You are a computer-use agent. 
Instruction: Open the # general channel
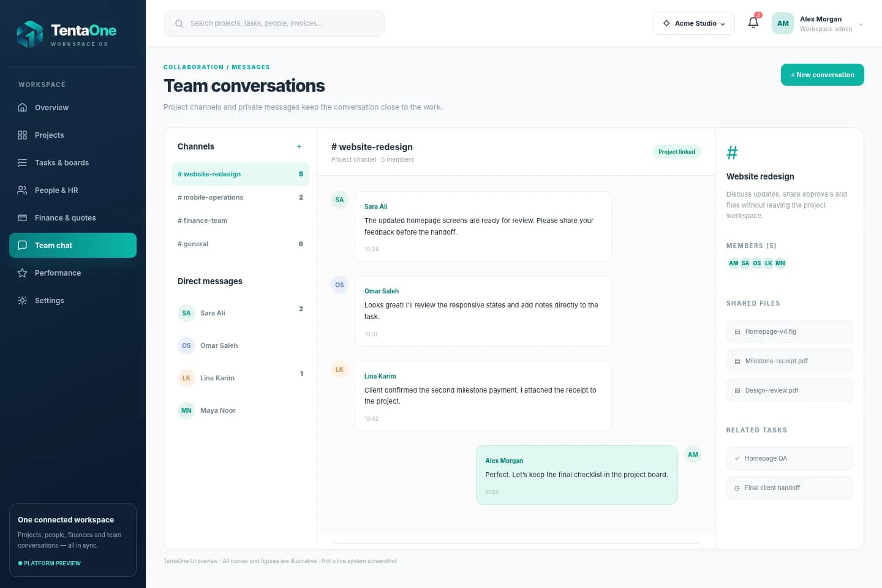click(x=240, y=244)
